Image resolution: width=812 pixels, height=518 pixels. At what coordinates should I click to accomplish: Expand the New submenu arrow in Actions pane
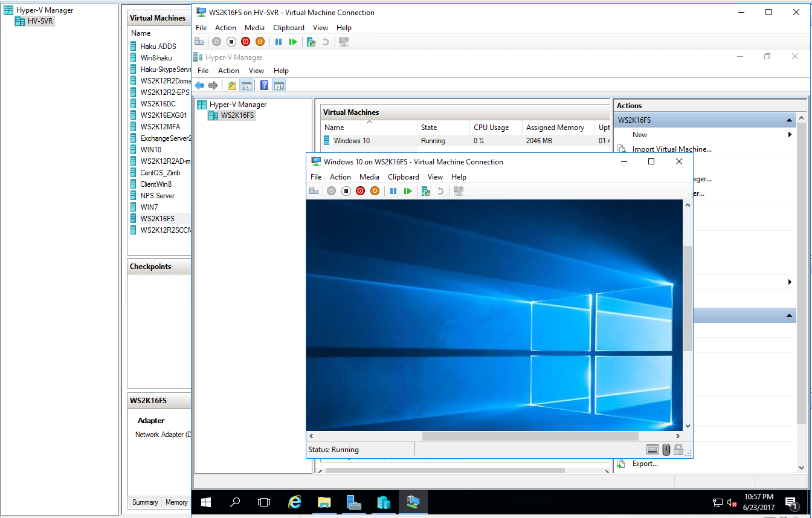790,135
